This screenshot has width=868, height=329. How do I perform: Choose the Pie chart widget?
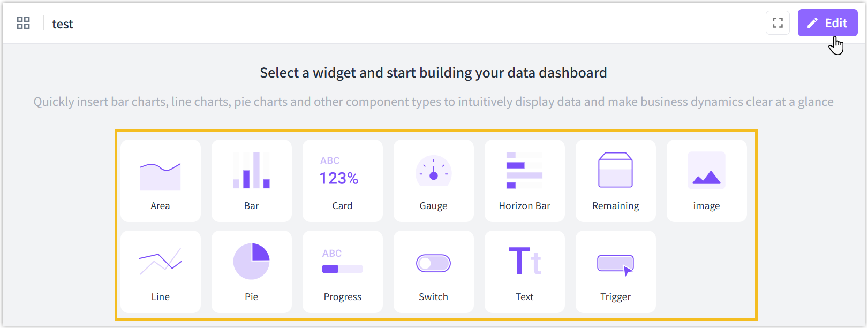(x=251, y=271)
